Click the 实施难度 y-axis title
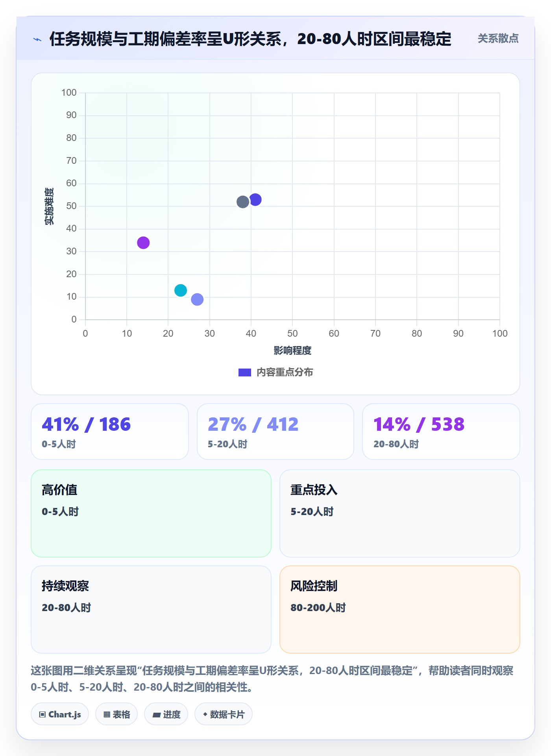This screenshot has height=756, width=551. coord(49,206)
